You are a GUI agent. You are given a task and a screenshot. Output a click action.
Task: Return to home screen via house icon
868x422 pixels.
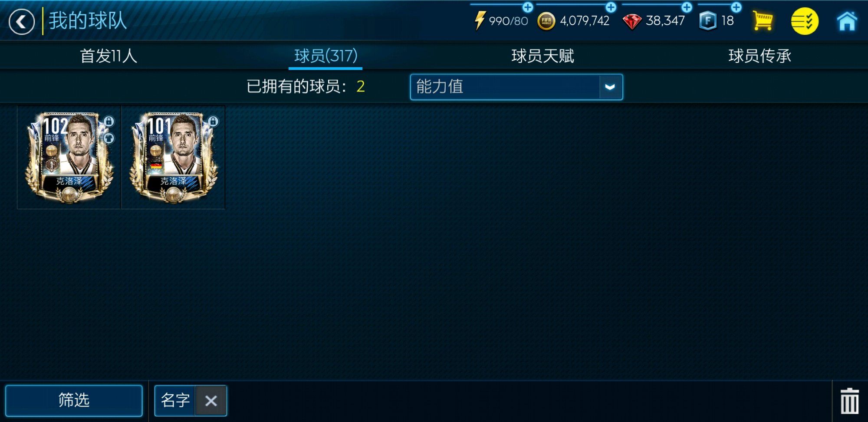point(847,21)
